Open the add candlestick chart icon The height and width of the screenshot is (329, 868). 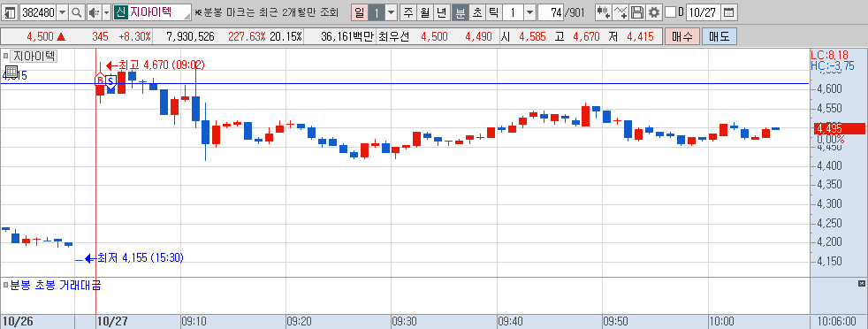[x=604, y=12]
